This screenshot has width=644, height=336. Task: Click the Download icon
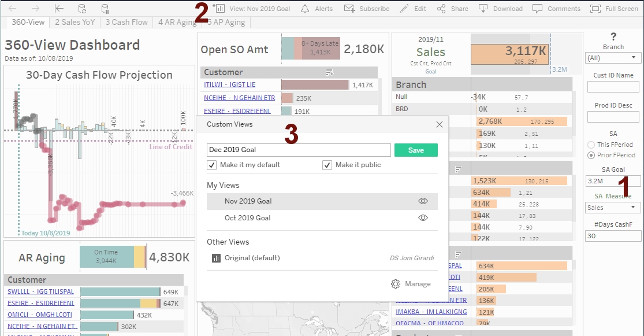coord(483,9)
